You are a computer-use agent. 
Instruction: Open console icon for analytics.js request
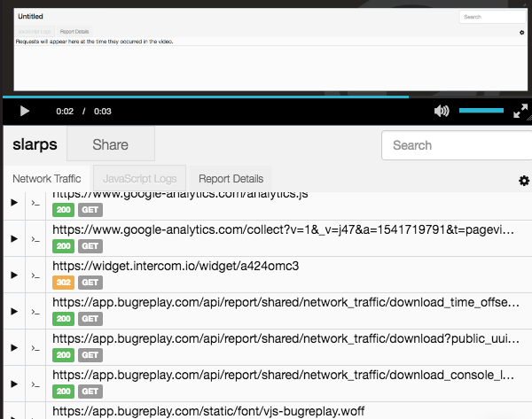pos(35,203)
